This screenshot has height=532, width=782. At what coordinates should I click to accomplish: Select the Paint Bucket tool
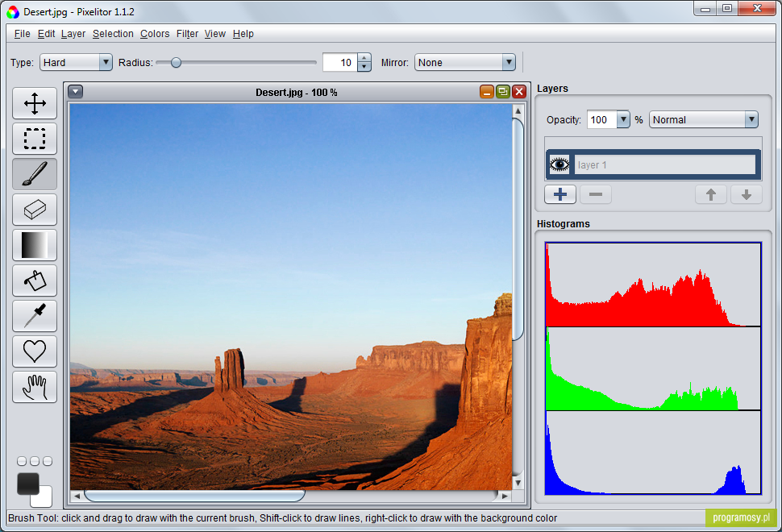(x=35, y=281)
